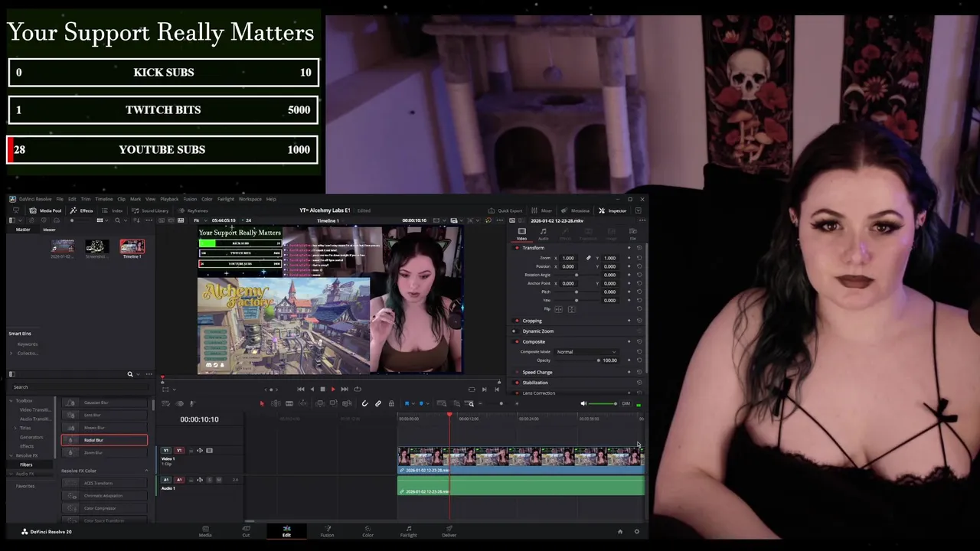Toggle the Effects panel button
The width and height of the screenshot is (980, 551).
pos(82,210)
